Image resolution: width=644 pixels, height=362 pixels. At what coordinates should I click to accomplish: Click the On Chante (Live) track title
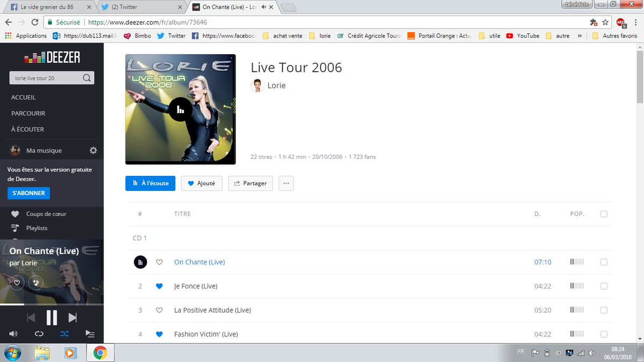pos(200,262)
